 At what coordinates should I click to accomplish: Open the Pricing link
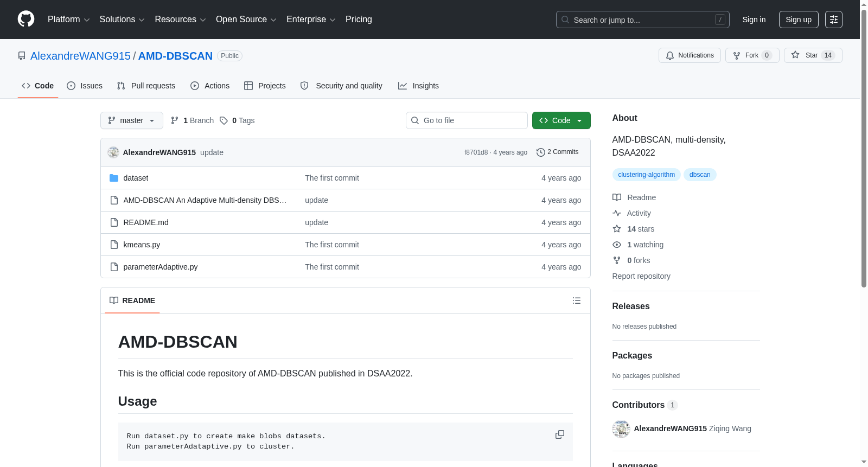[x=359, y=20]
